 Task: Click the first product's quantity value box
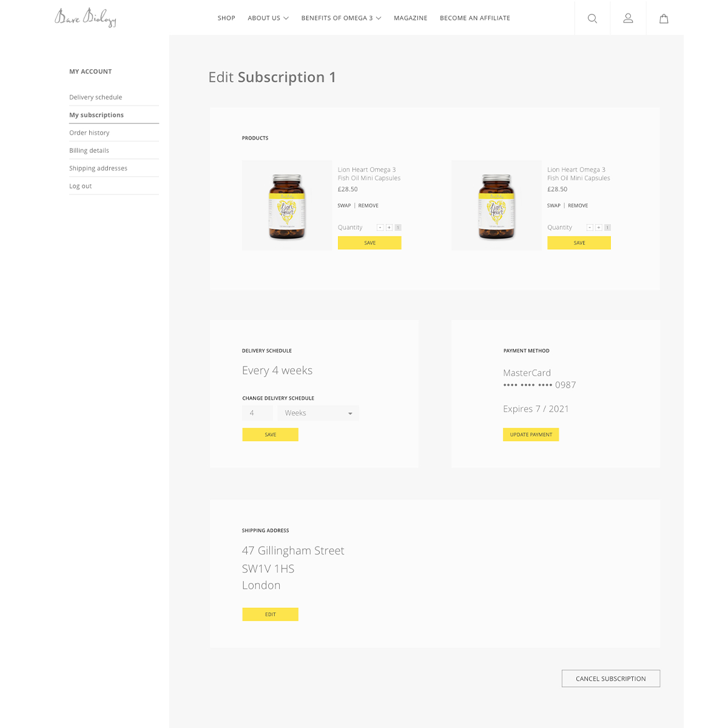click(x=398, y=227)
